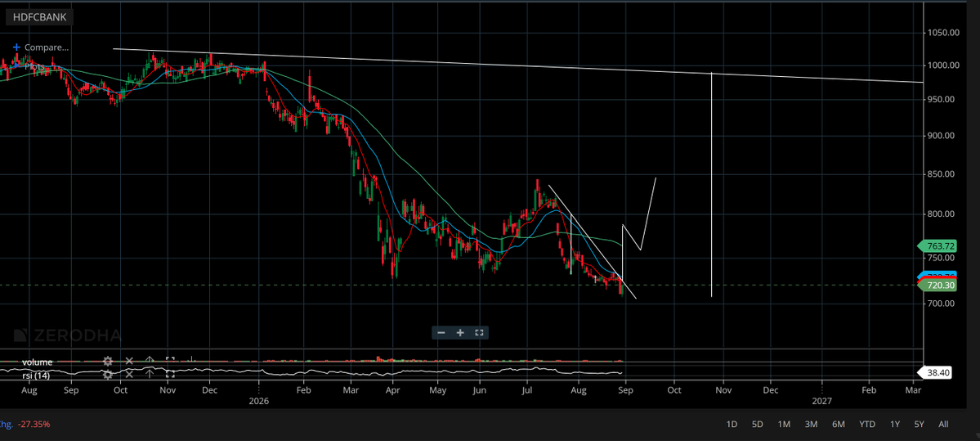Choose the YTD range

[x=867, y=424]
